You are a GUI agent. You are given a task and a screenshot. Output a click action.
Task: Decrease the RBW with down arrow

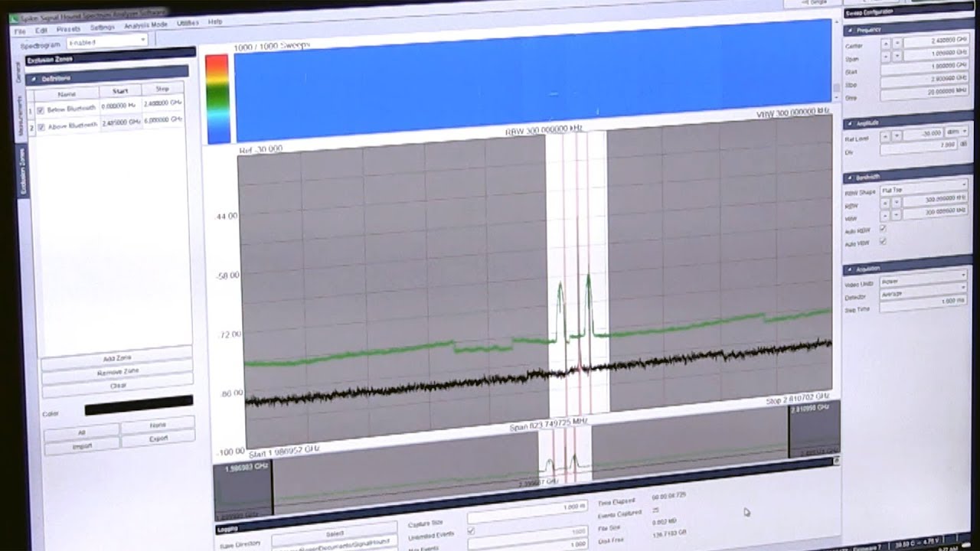pyautogui.click(x=897, y=204)
